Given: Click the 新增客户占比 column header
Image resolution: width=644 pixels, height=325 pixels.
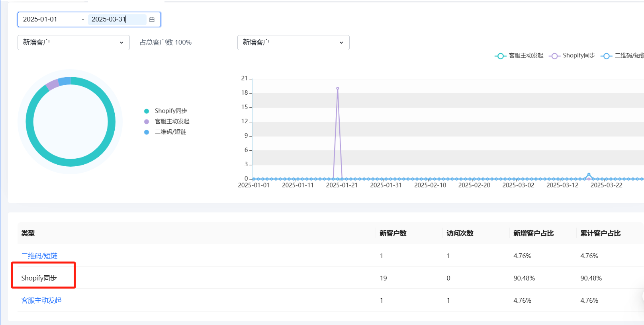Looking at the screenshot, I should click(x=534, y=233).
